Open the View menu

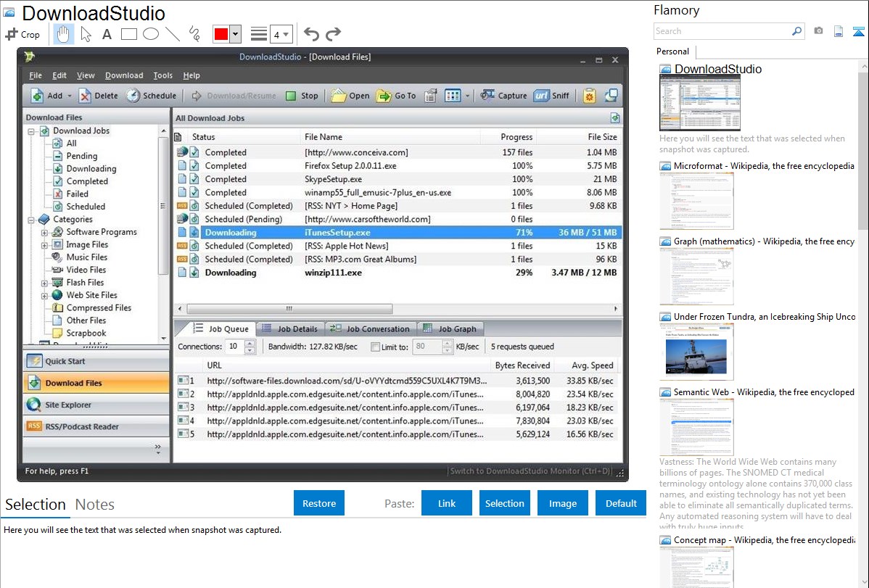click(x=86, y=75)
